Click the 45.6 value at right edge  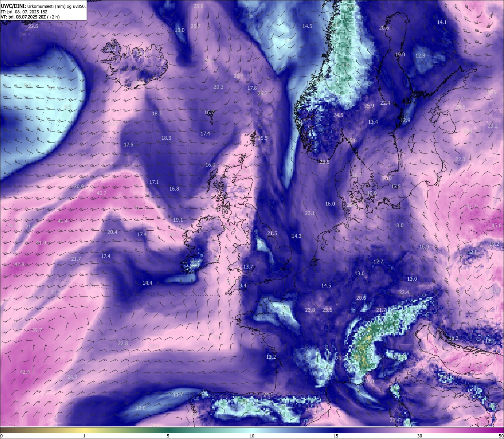[x=497, y=226]
